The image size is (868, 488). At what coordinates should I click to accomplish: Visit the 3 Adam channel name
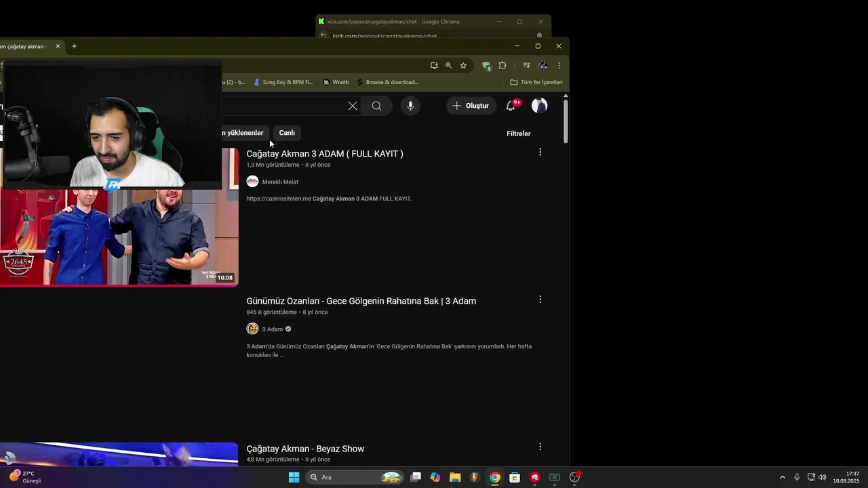pos(273,329)
